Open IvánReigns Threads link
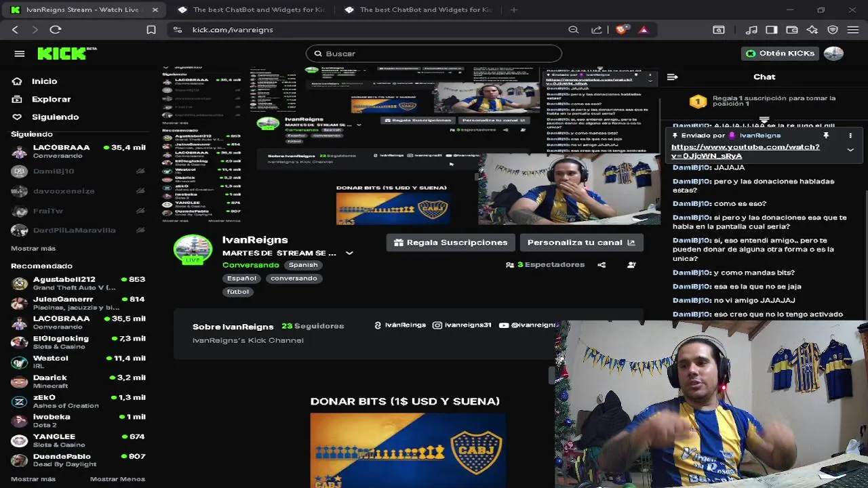This screenshot has width=868, height=488. click(400, 325)
